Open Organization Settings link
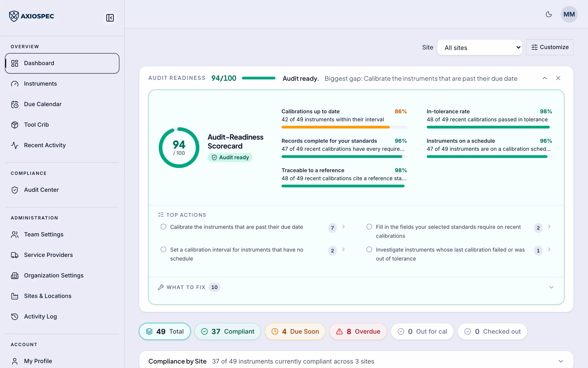The width and height of the screenshot is (588, 368). coord(62,275)
